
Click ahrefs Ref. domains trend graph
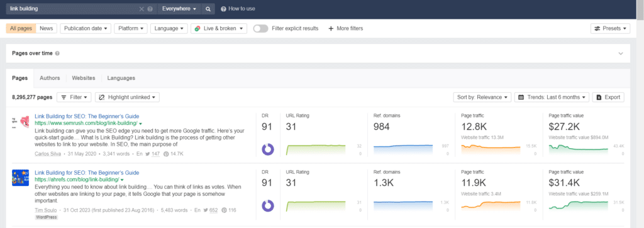[x=403, y=206]
